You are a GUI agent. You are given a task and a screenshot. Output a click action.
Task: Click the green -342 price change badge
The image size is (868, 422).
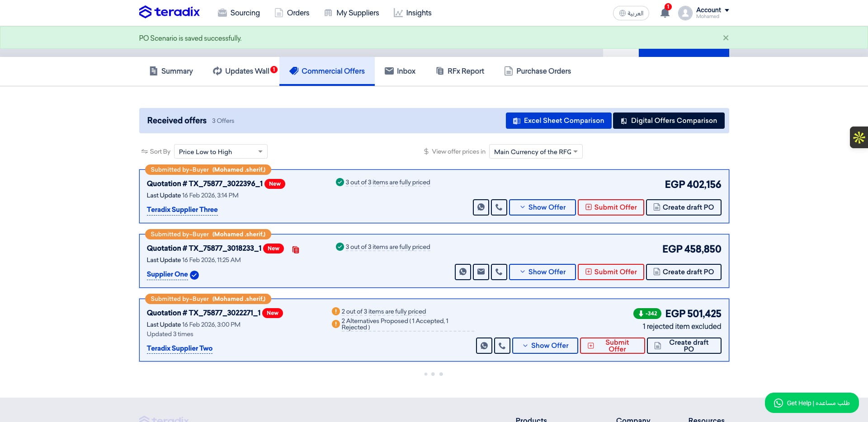pos(647,314)
